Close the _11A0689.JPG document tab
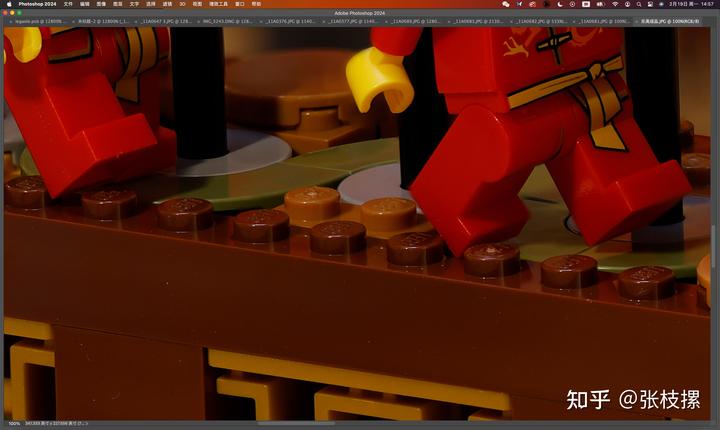This screenshot has height=430, width=720. click(x=387, y=21)
